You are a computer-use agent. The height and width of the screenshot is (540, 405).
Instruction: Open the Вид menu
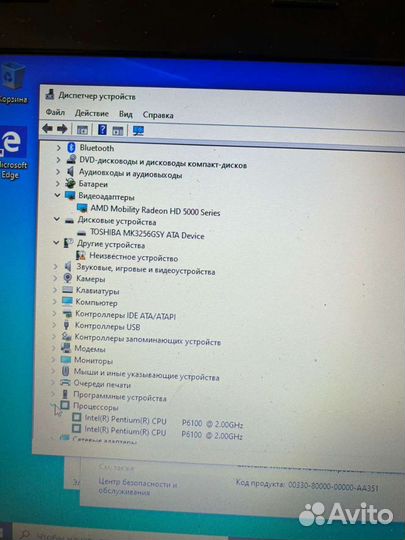point(126,114)
